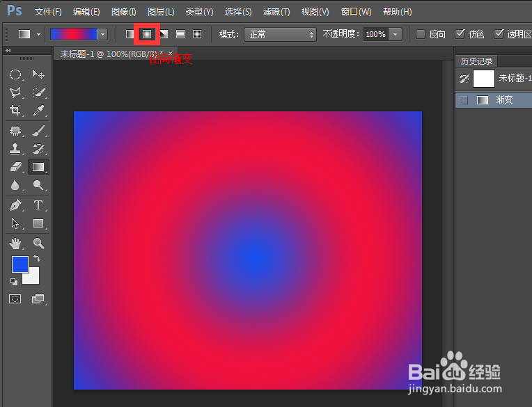Select the Hand tool

click(15, 244)
